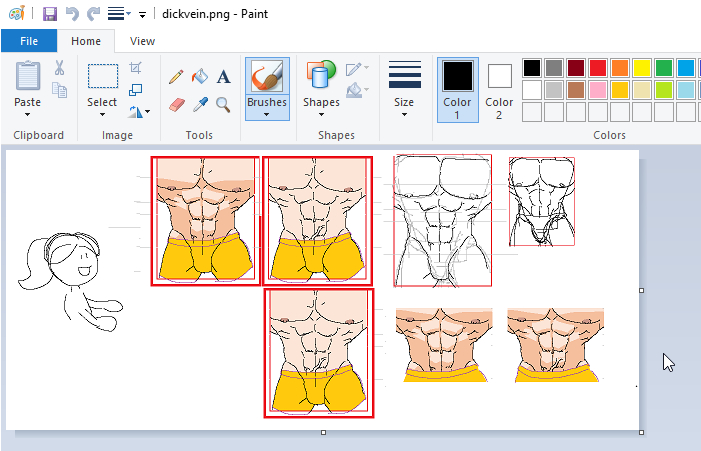Expand the Brushes dropdown
Image resolution: width=701 pixels, height=451 pixels.
266,114
